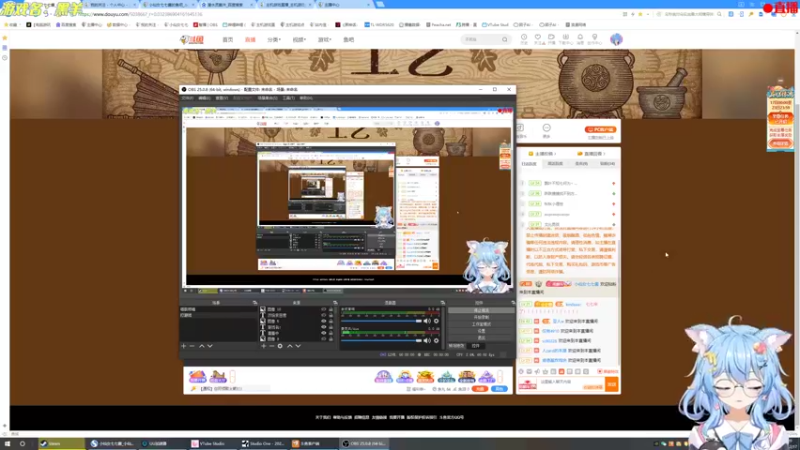Remove selected scene with Scenes minus icon
Image resolution: width=800 pixels, height=450 pixels.
(192, 346)
